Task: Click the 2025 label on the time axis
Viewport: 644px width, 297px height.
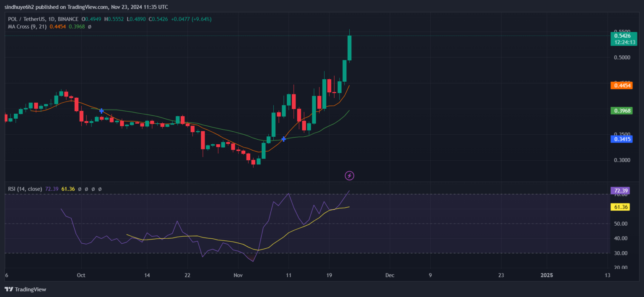Action: 547,275
